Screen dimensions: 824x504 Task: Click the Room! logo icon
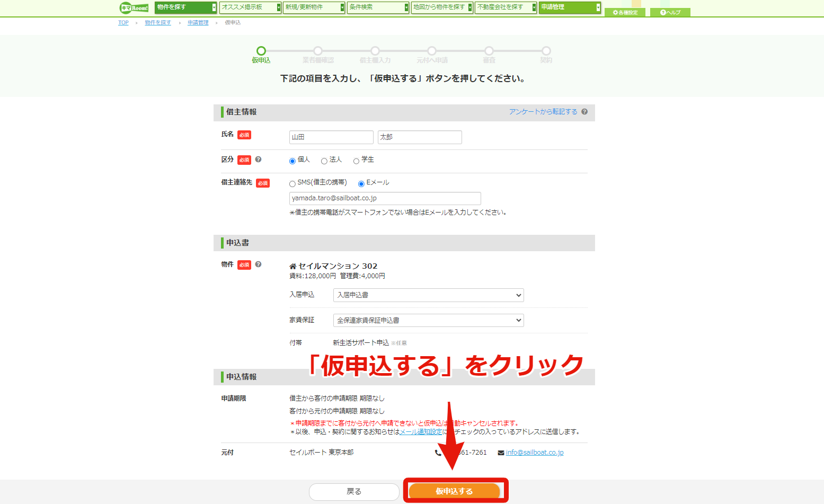(134, 7)
